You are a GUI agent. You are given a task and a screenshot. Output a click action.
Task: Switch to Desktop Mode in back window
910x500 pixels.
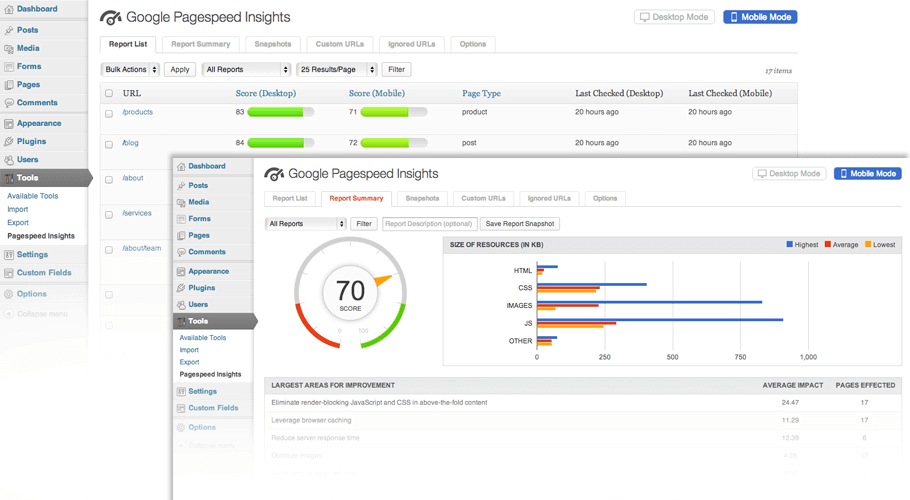click(x=674, y=17)
